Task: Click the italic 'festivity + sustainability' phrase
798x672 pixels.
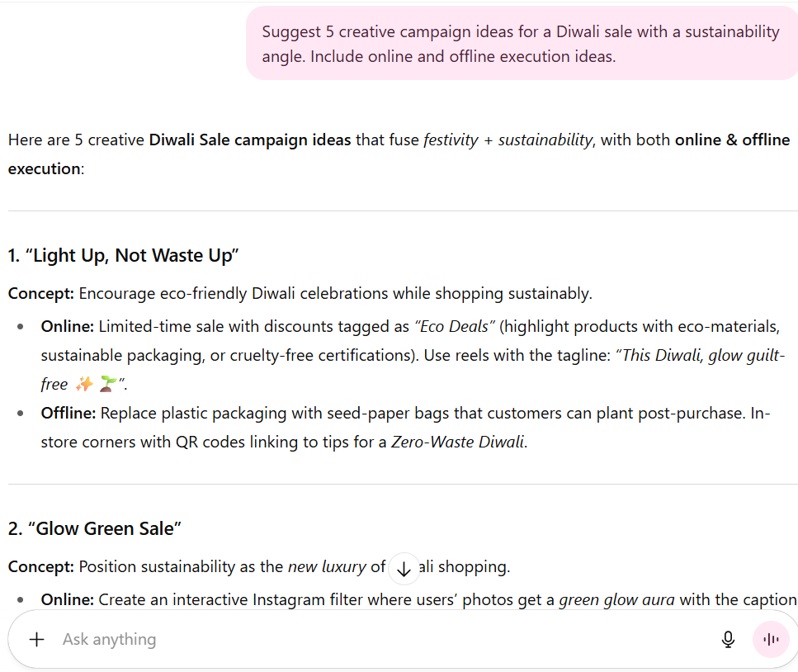Action: pyautogui.click(x=508, y=140)
